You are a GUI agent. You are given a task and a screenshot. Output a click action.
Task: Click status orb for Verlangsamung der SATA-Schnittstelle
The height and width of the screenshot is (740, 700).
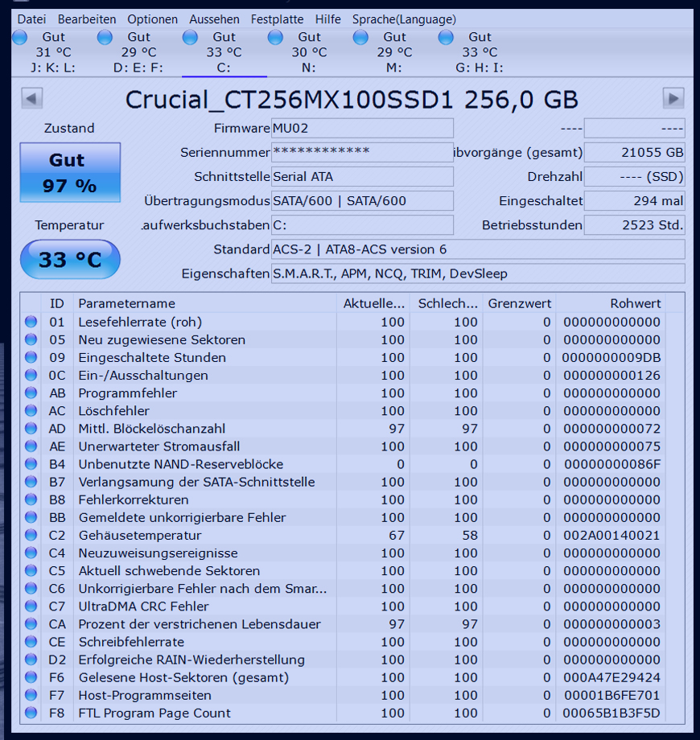point(31,482)
